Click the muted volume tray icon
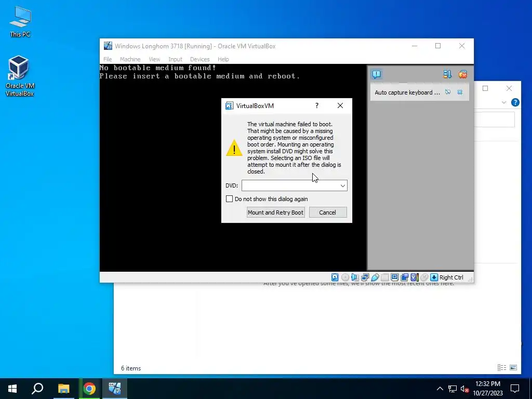The width and height of the screenshot is (532, 399). 465,389
